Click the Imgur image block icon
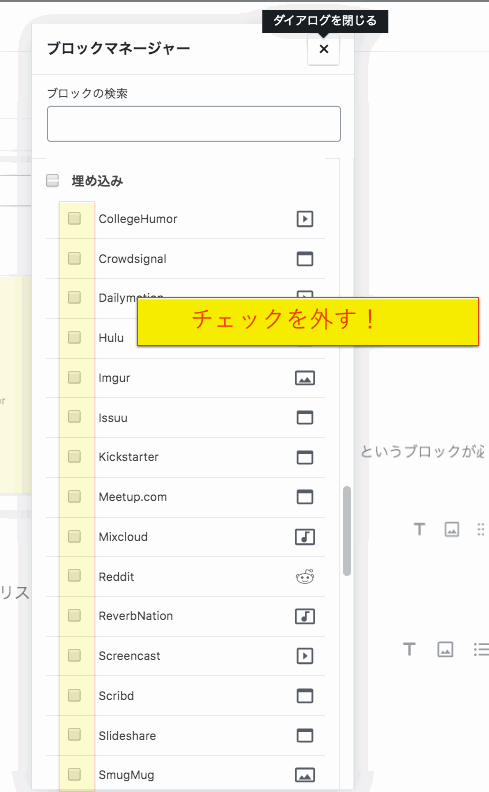The image size is (489, 792). click(305, 378)
